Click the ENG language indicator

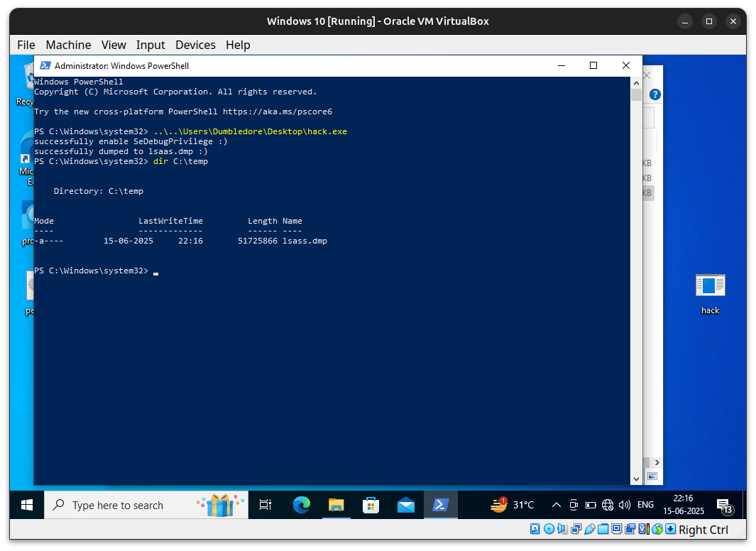pos(645,505)
